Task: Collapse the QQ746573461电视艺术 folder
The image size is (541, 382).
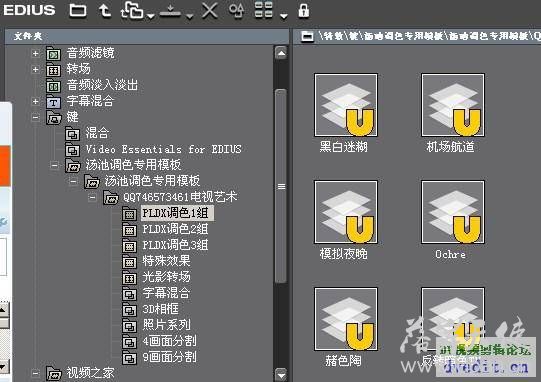Action: 92,198
